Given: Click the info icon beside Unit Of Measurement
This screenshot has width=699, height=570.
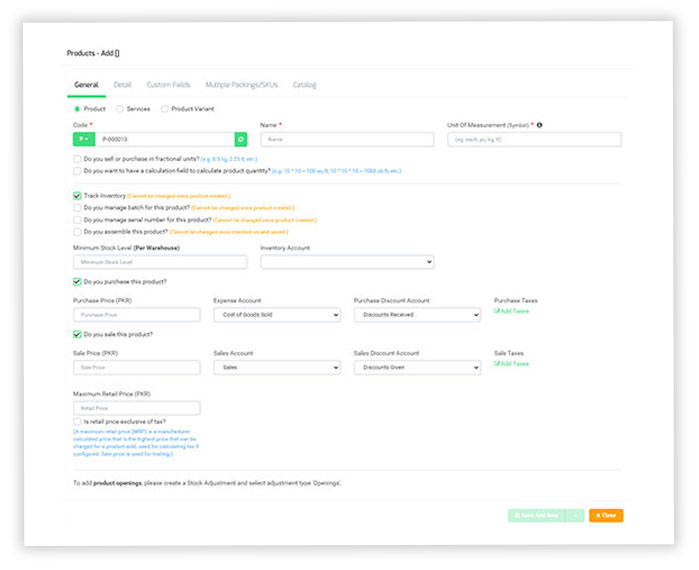Looking at the screenshot, I should (540, 125).
